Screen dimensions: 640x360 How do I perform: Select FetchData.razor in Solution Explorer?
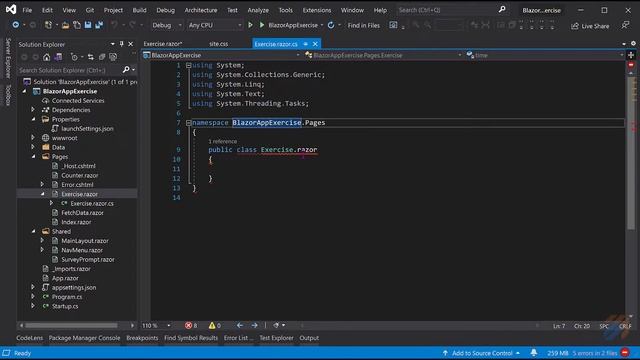pos(82,213)
